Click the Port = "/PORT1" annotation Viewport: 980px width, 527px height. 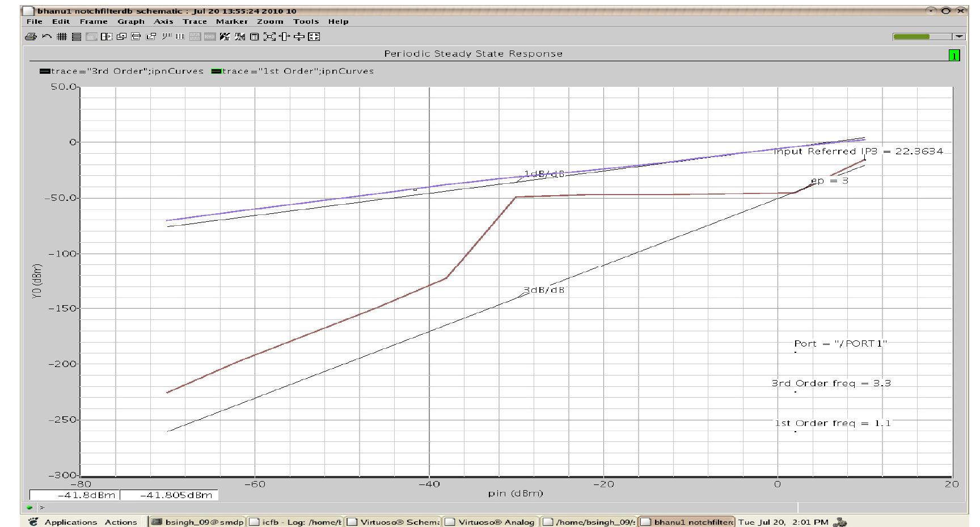coord(840,344)
